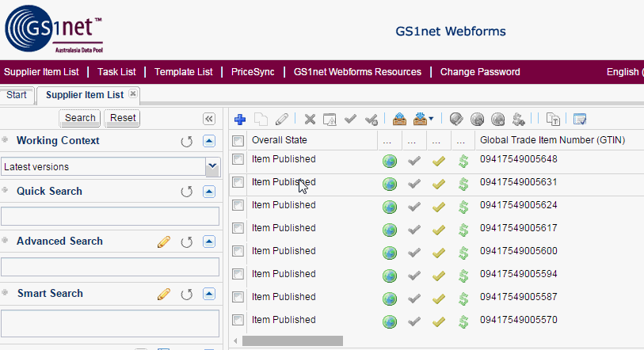Image resolution: width=644 pixels, height=350 pixels.
Task: Click the Search button
Action: (80, 118)
